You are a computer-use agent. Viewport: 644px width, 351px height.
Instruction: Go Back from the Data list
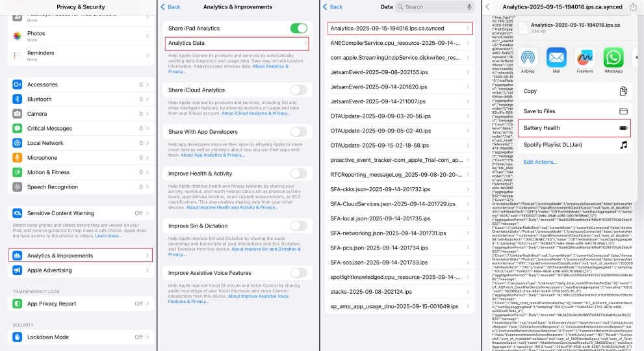333,7
